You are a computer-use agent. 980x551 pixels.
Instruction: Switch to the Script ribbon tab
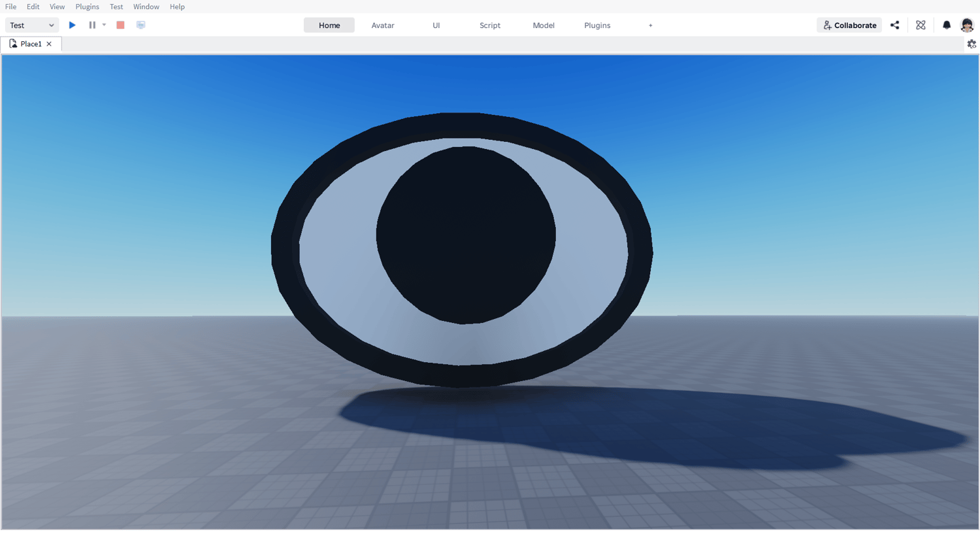(x=490, y=25)
